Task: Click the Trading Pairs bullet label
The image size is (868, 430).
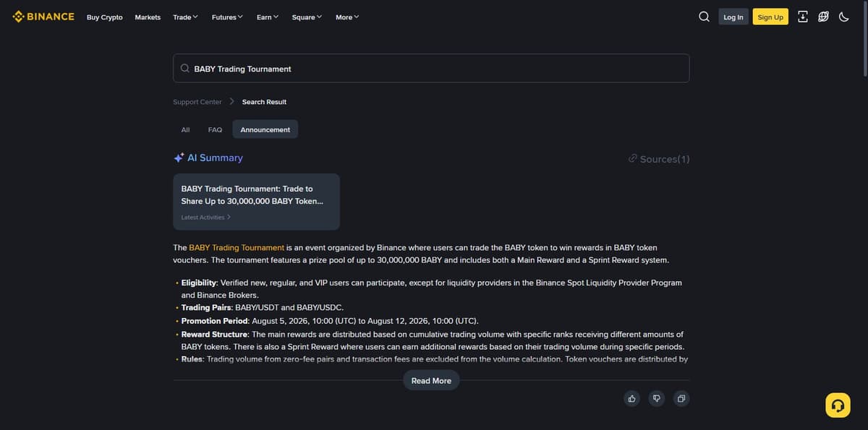Action: pyautogui.click(x=207, y=307)
